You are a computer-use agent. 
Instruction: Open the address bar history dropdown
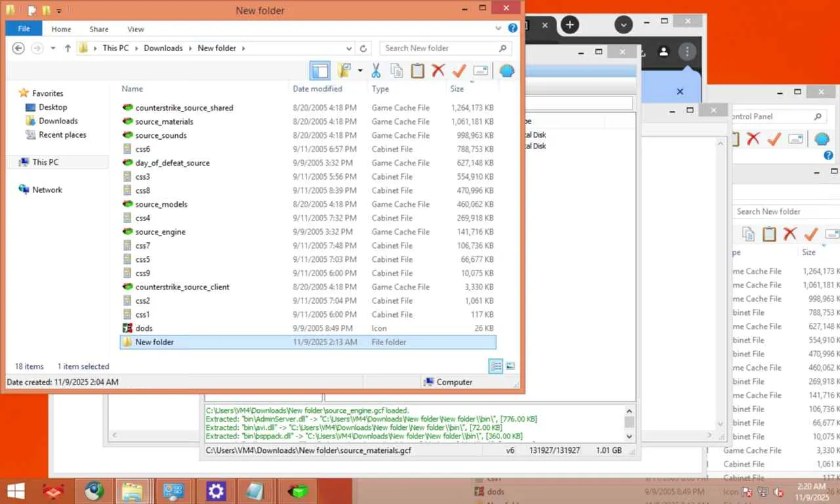tap(348, 48)
